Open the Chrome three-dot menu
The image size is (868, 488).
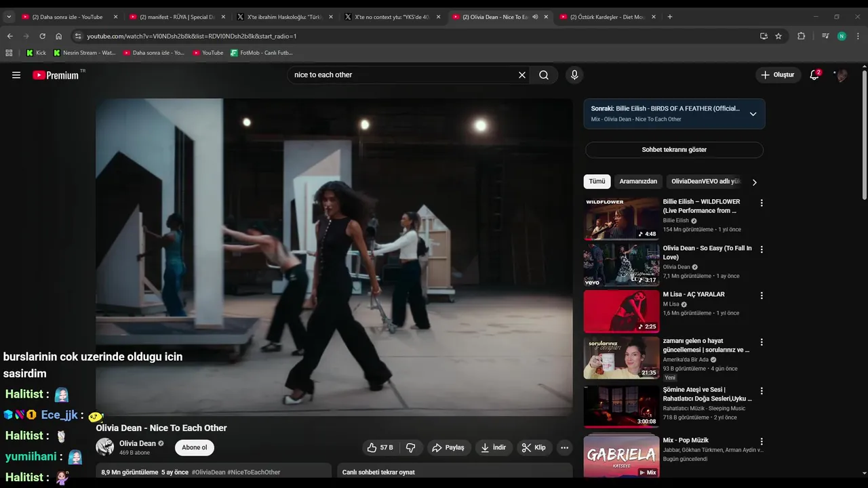[859, 36]
